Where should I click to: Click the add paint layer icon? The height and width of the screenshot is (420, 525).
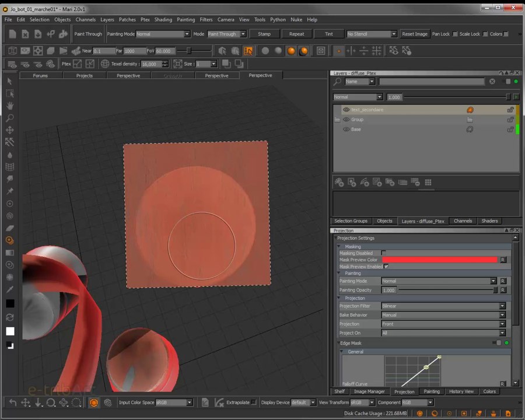tap(339, 183)
